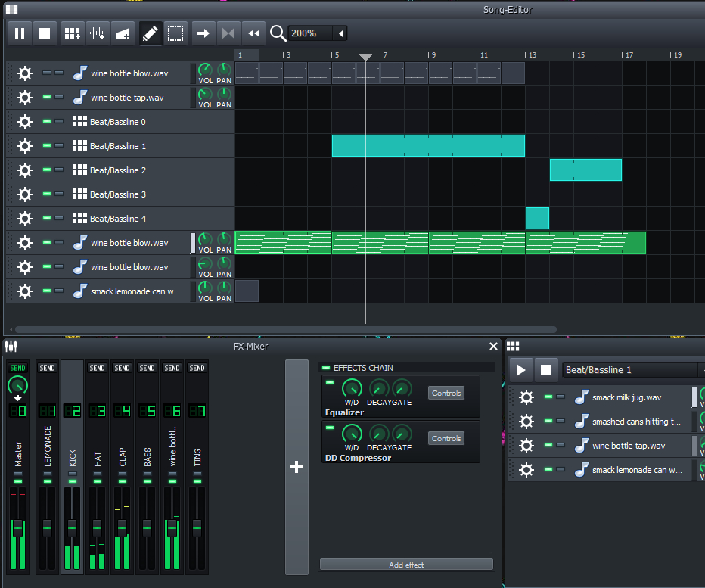The width and height of the screenshot is (705, 588).
Task: Open the KICK channel SEND button
Action: coord(73,368)
